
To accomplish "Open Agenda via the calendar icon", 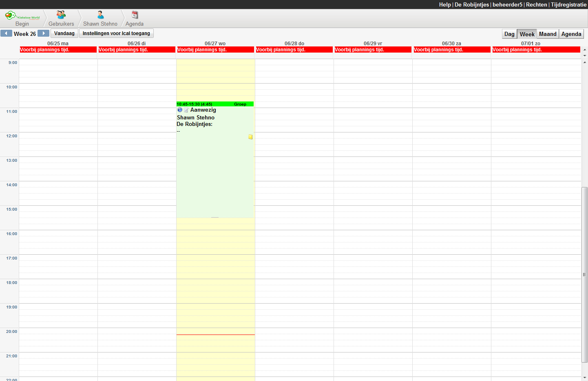I will point(135,15).
